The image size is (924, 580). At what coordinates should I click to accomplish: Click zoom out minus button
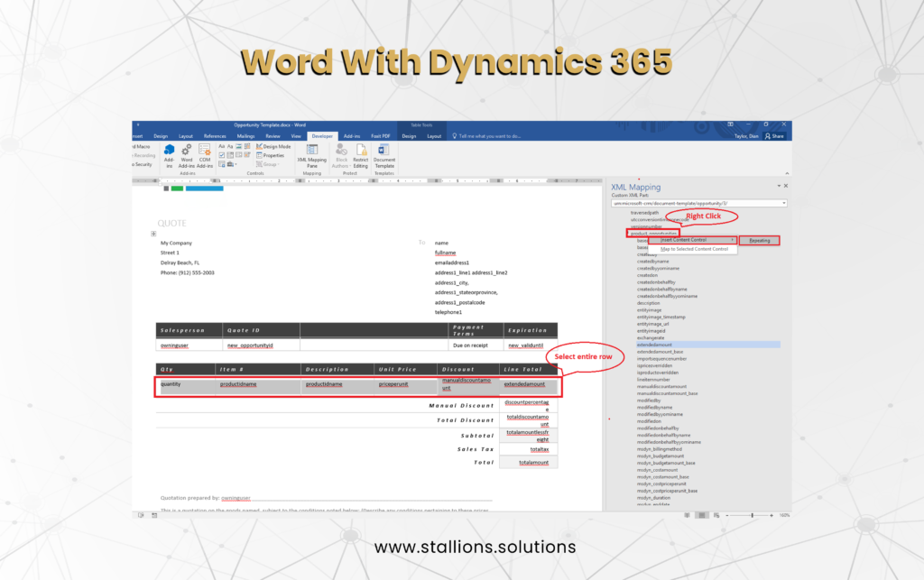point(727,515)
